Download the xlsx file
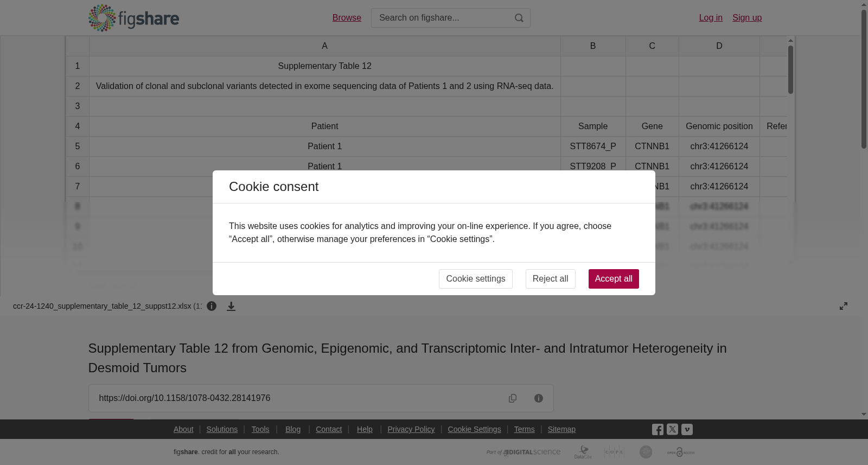This screenshot has width=868, height=465. [x=231, y=306]
